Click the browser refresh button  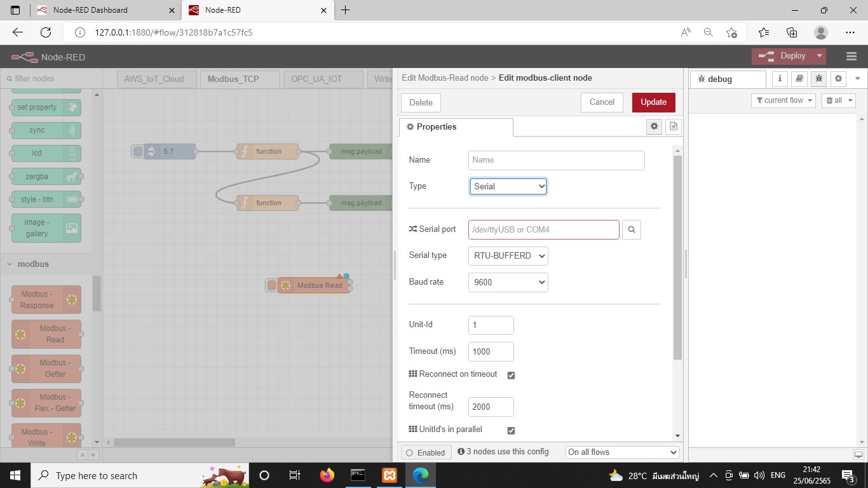tap(45, 32)
